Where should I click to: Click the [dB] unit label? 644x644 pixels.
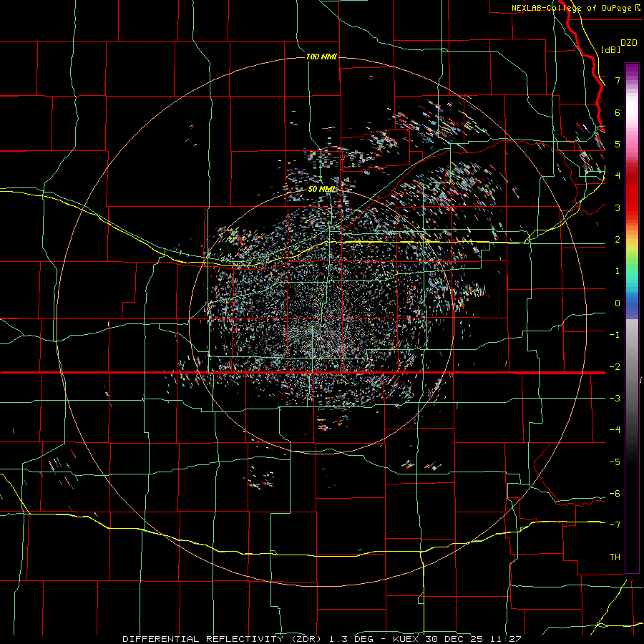[611, 49]
